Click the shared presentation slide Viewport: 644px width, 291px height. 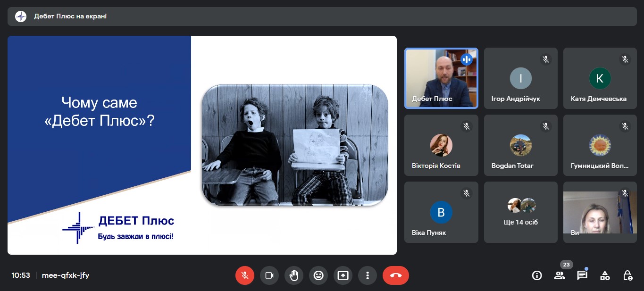tap(202, 145)
